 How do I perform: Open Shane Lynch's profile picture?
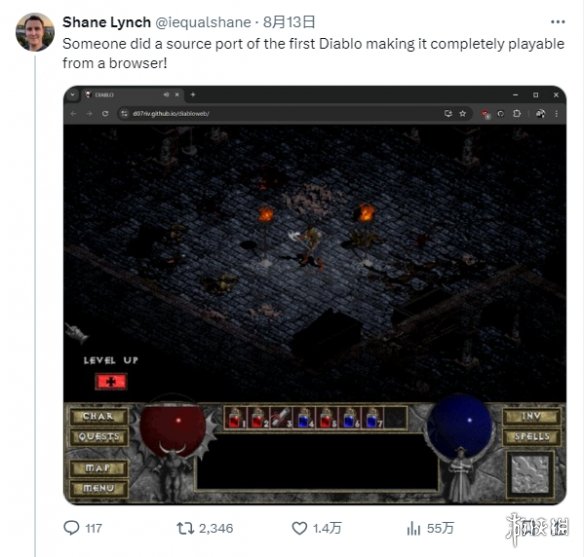[x=35, y=32]
